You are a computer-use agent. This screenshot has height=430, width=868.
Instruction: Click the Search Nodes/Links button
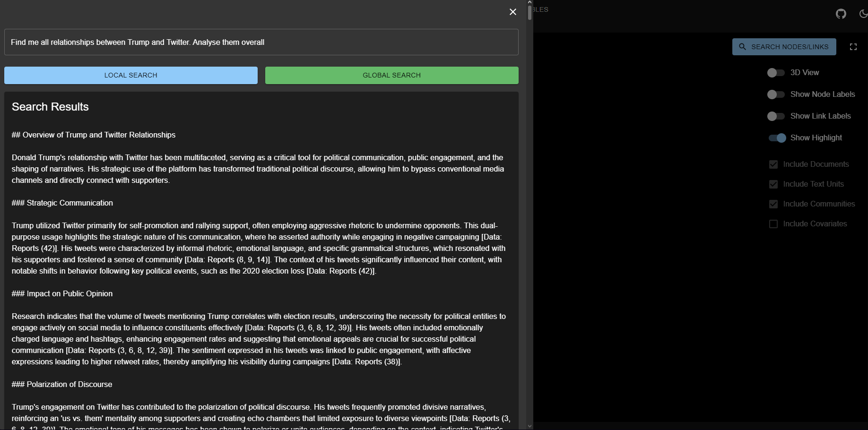[784, 47]
